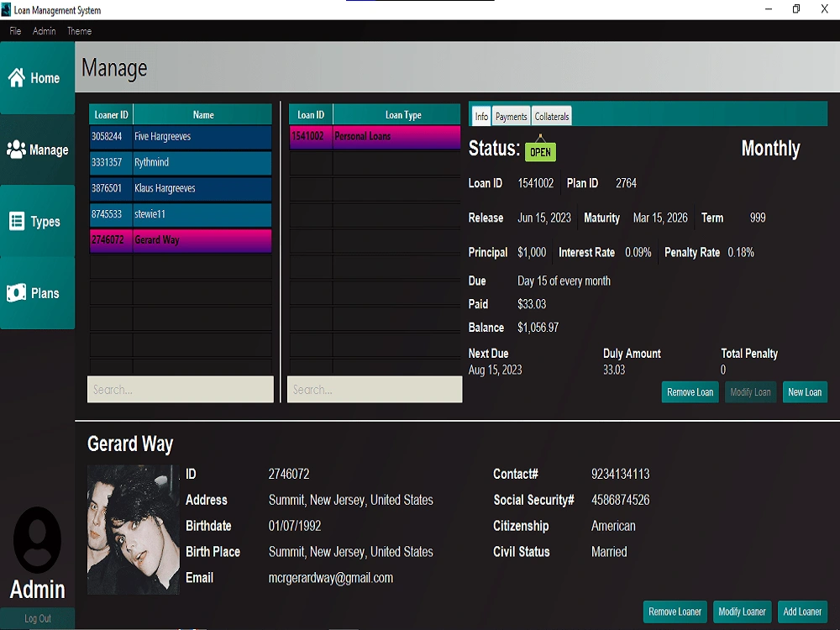Open the Theme menu

[x=79, y=31]
